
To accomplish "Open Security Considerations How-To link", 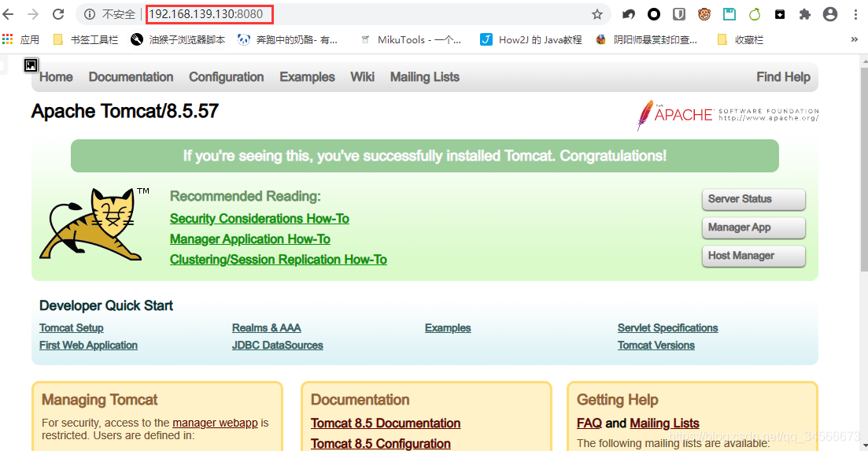I will coord(260,219).
